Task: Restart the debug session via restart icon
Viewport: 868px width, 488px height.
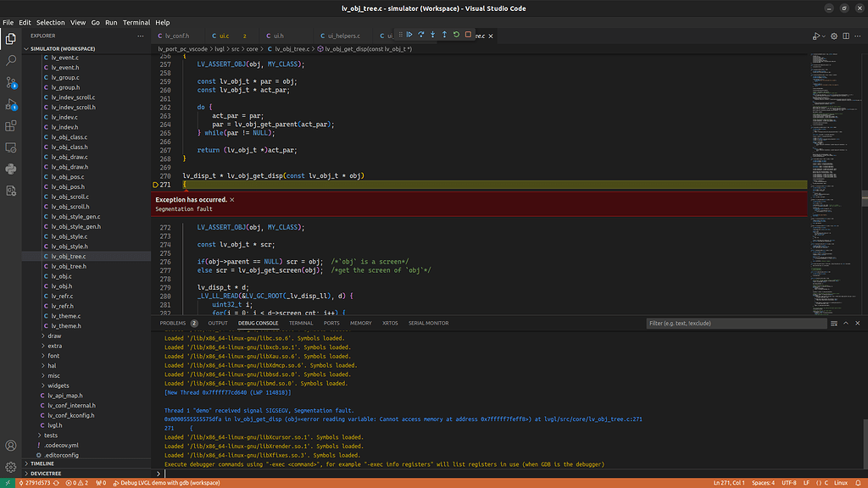Action: (456, 35)
